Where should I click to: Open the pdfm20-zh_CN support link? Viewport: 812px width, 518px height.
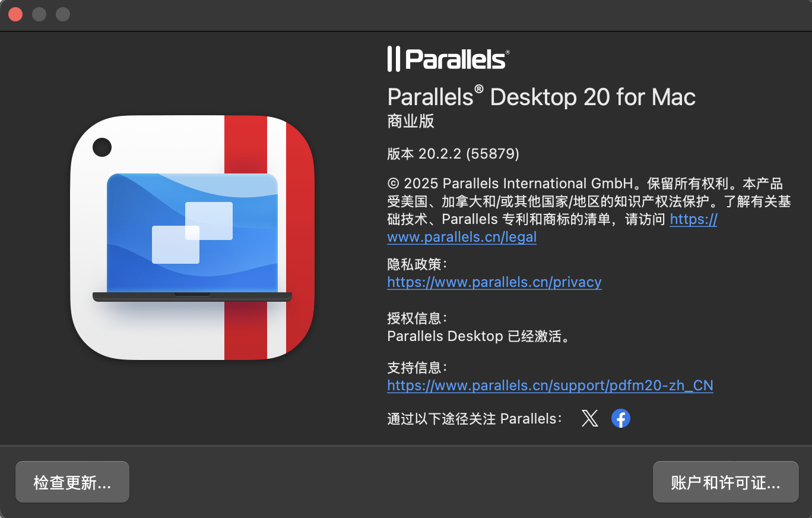pos(550,386)
